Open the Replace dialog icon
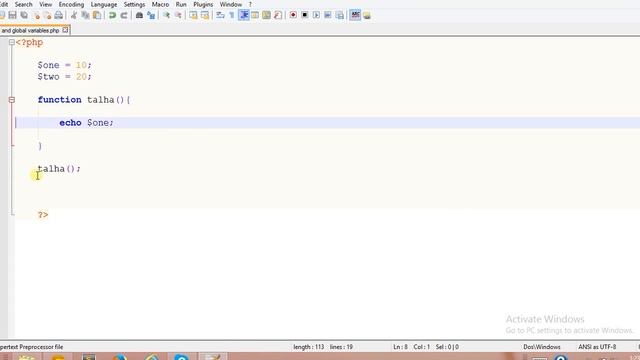 [151, 15]
